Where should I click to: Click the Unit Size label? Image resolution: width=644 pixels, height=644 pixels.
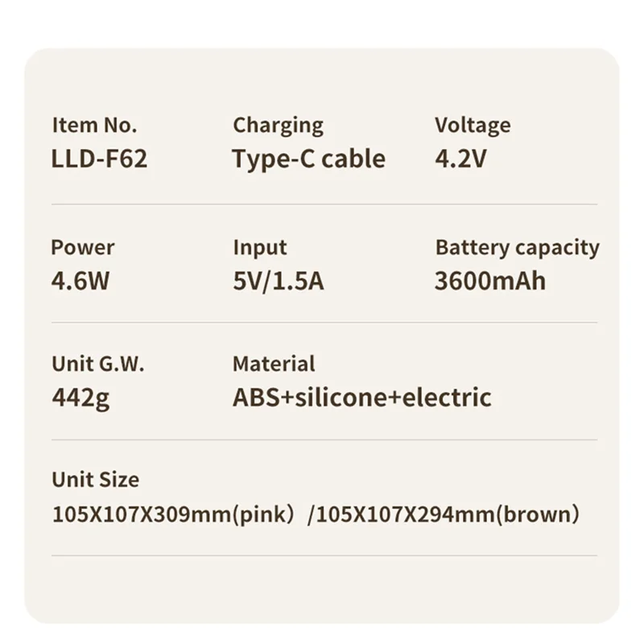[95, 480]
